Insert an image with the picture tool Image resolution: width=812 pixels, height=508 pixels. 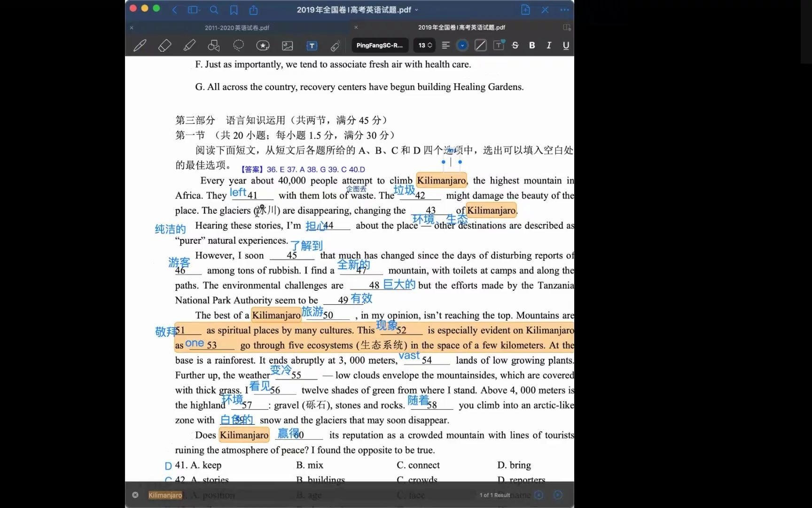click(x=287, y=46)
